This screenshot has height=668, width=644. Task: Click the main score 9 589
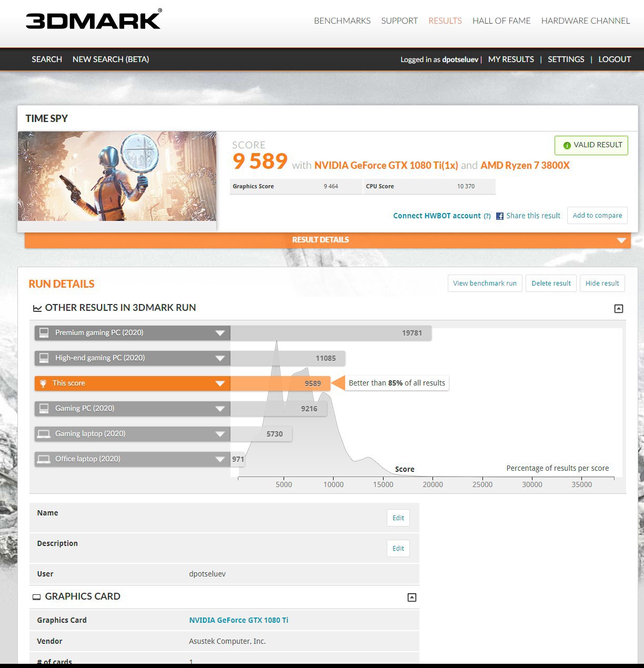click(260, 161)
